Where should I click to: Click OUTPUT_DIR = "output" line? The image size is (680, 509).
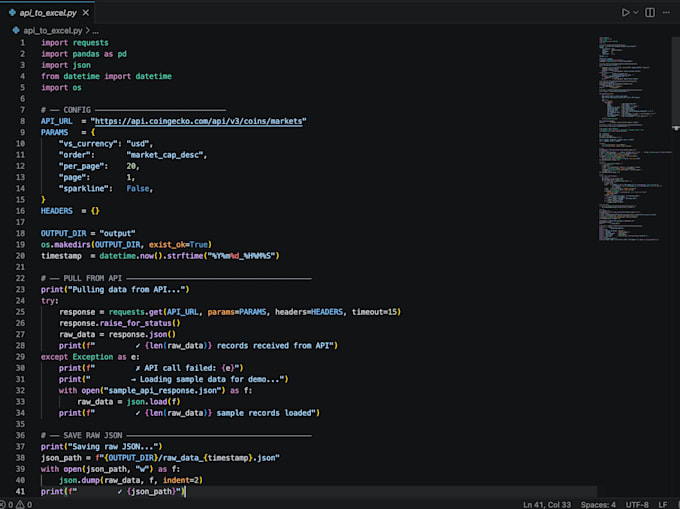tap(88, 233)
